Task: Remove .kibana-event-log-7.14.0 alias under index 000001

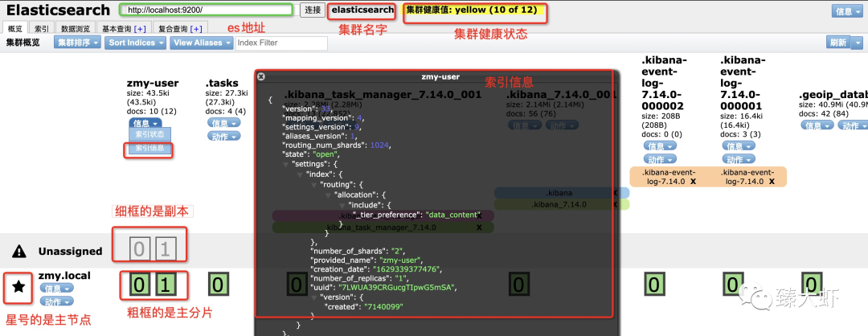Action: [x=771, y=181]
